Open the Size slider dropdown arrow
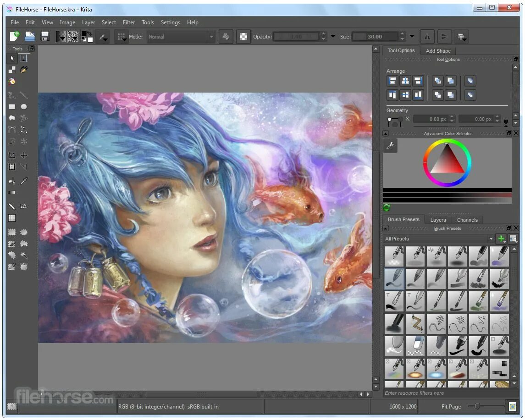 point(412,37)
